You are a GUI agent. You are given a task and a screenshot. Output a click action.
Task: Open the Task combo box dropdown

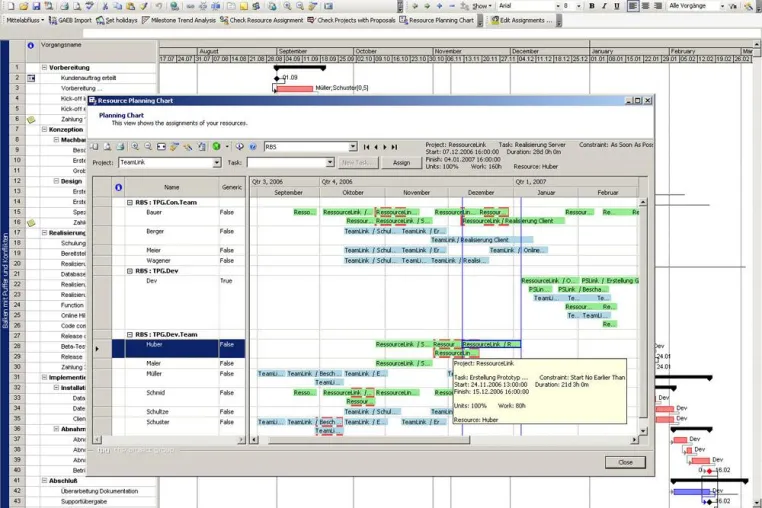point(330,162)
